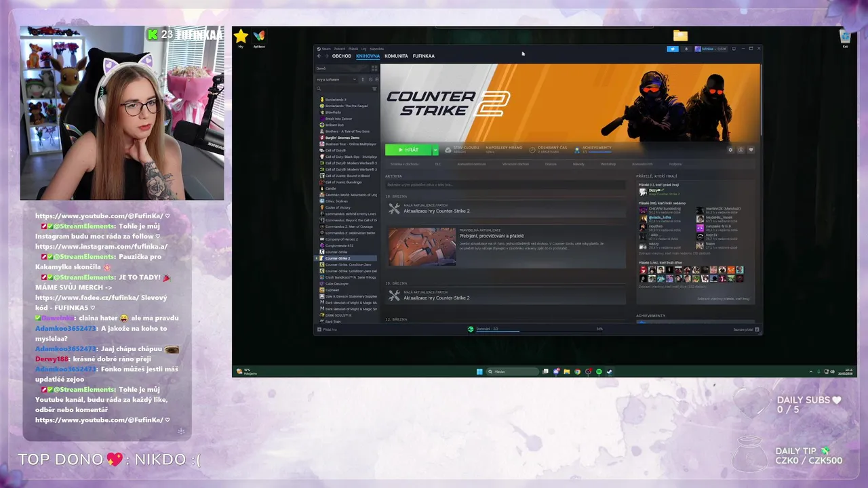Click the Achievementy progress bar
Viewport: 868px width, 488px height.
[600, 152]
